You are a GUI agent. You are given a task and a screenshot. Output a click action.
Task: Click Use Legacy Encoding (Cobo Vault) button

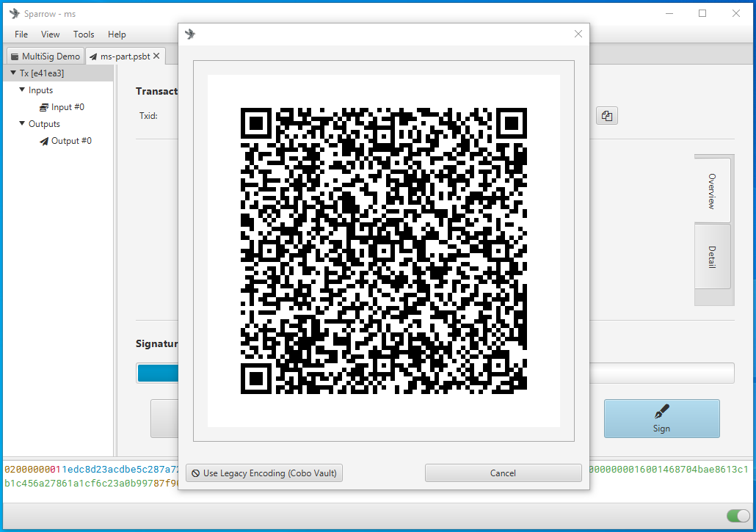tap(264, 473)
